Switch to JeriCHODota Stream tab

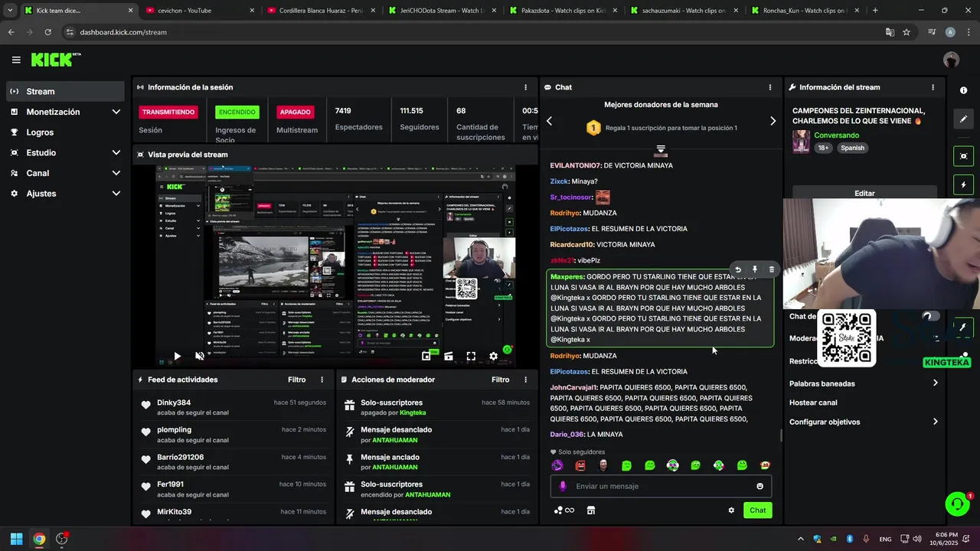pos(443,11)
